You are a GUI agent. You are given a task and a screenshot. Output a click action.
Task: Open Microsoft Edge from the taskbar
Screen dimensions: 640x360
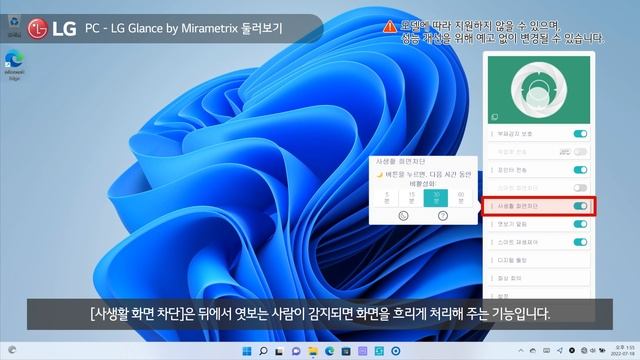(329, 351)
